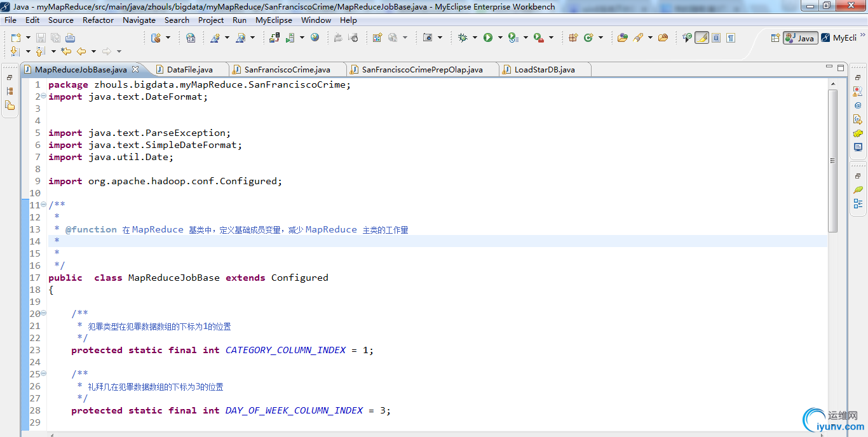Click the Search flashlight icon
This screenshot has width=868, height=437.
tap(639, 38)
